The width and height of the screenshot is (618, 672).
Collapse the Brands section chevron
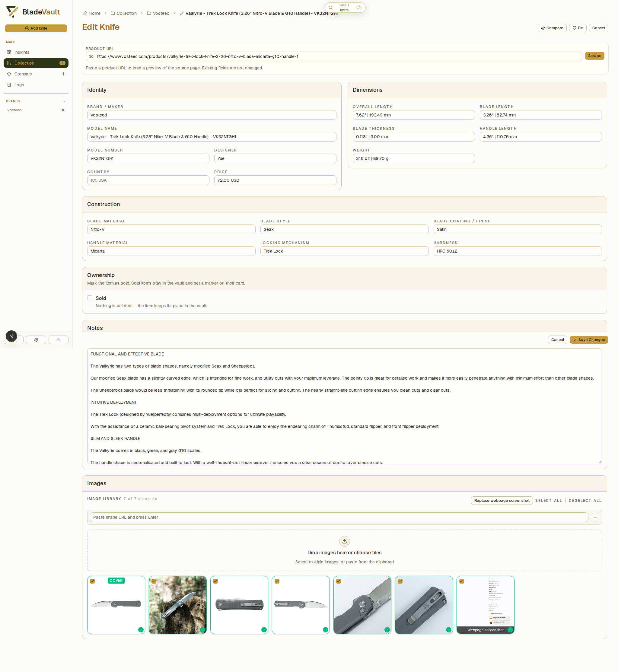tap(64, 101)
